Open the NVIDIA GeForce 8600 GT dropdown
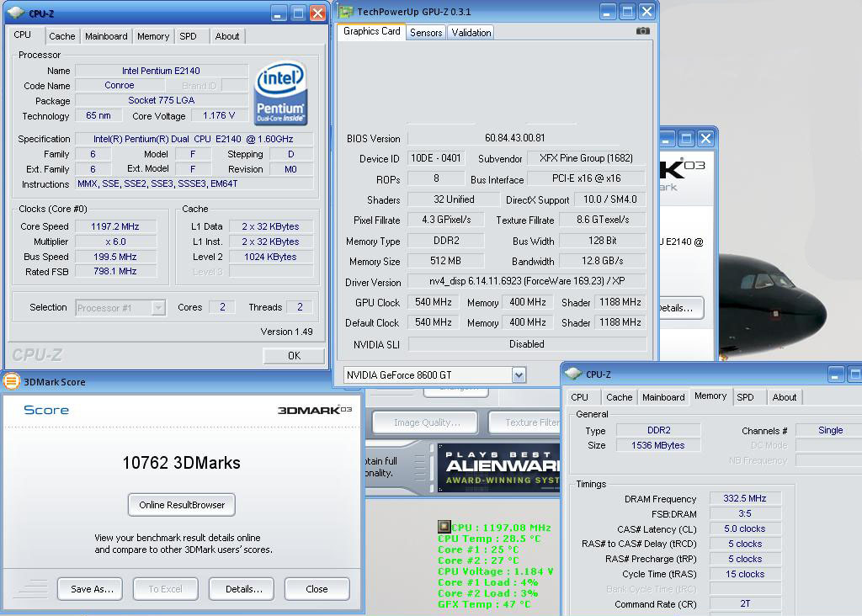This screenshot has height=616, width=862. click(519, 374)
